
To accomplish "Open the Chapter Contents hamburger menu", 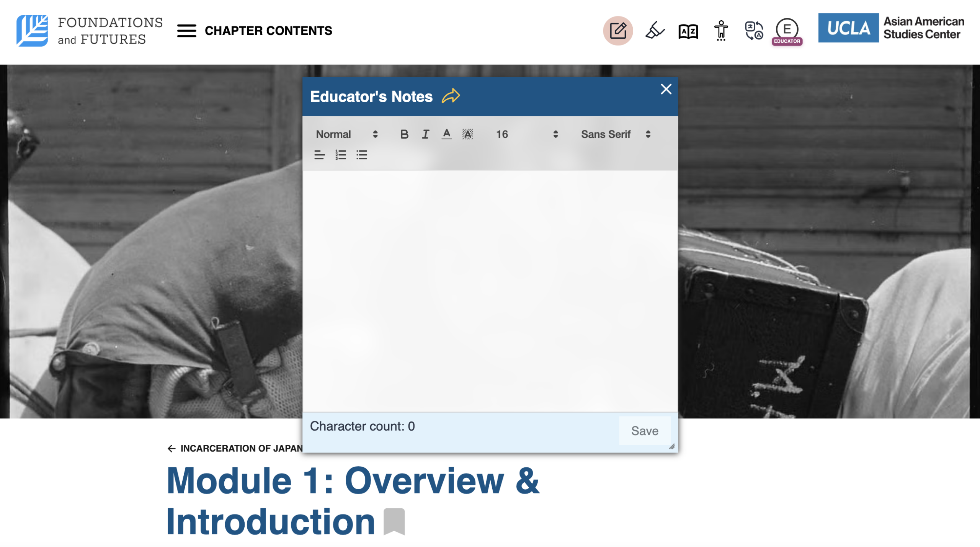I will pyautogui.click(x=186, y=31).
